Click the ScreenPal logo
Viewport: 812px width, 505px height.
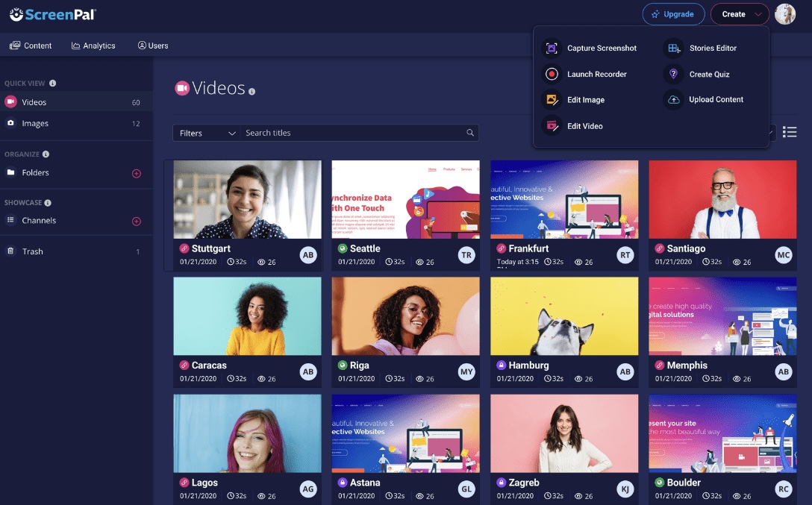(53, 14)
